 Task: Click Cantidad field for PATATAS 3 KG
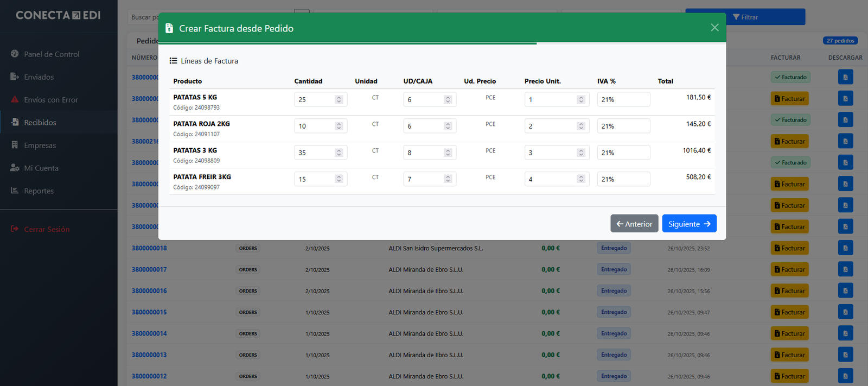[x=315, y=153]
